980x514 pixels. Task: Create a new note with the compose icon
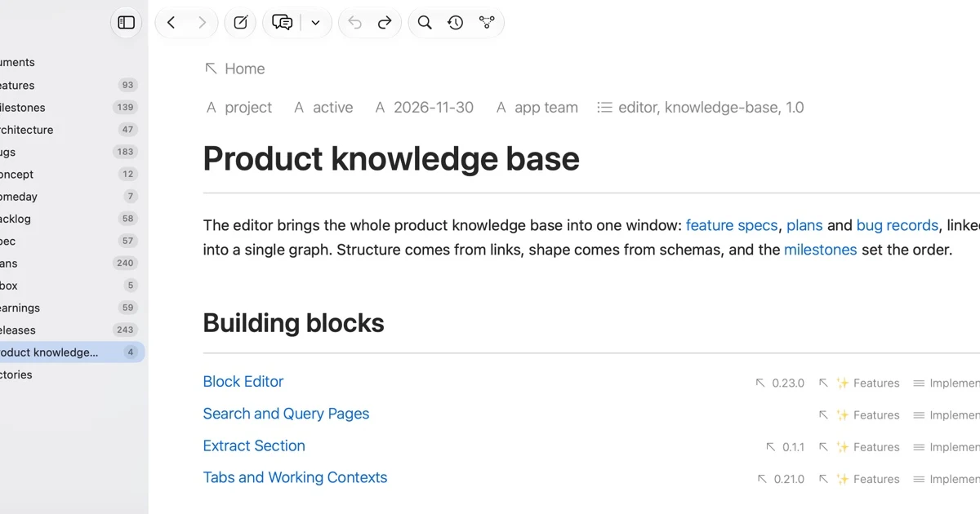(x=240, y=23)
